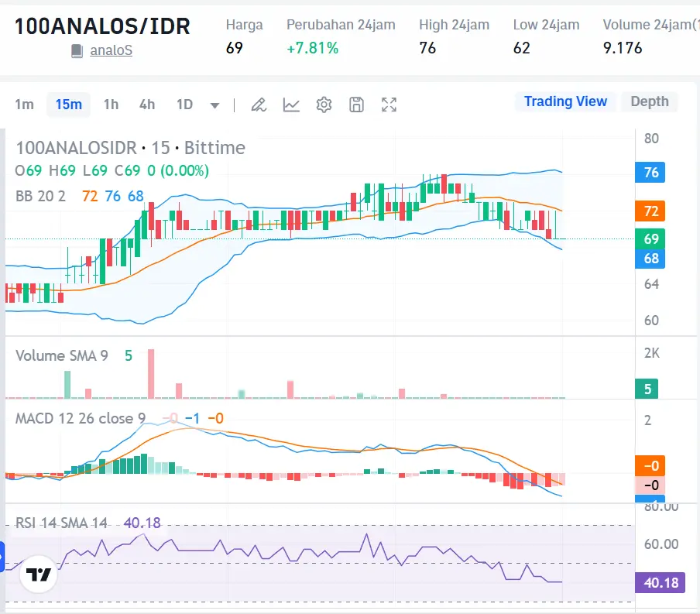Enter fullscreen mode via expand icon
700x614 pixels.
[x=389, y=104]
